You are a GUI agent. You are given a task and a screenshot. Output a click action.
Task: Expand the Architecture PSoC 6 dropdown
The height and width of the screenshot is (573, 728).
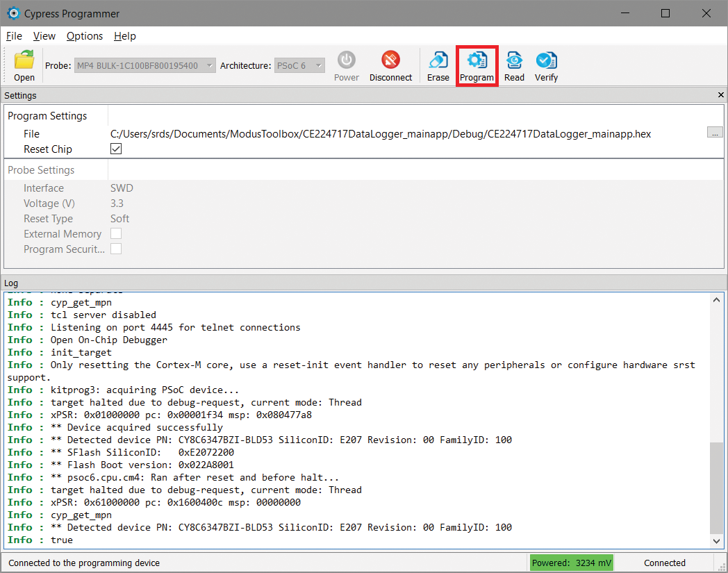(299, 66)
